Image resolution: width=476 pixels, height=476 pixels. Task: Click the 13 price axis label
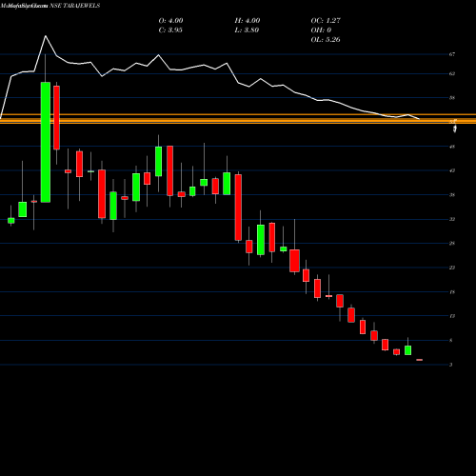pyautogui.click(x=452, y=316)
